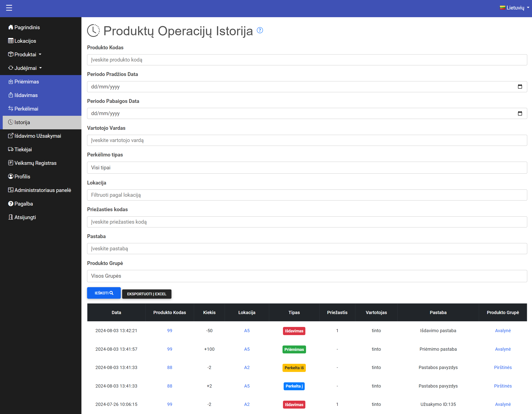
Task: Click the Lokacijos grid icon in sidebar
Action: pos(10,41)
